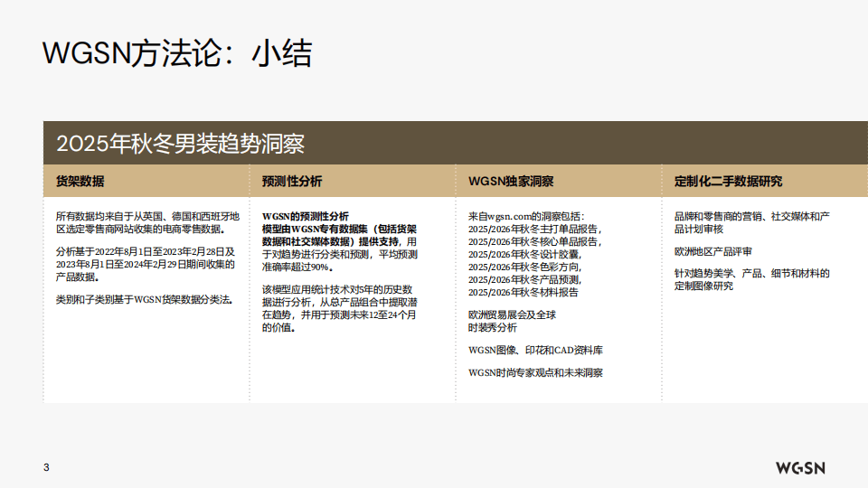Click the paragraph starting "所有数据均来自于从英国"
The height and width of the screenshot is (488, 868).
point(147,222)
